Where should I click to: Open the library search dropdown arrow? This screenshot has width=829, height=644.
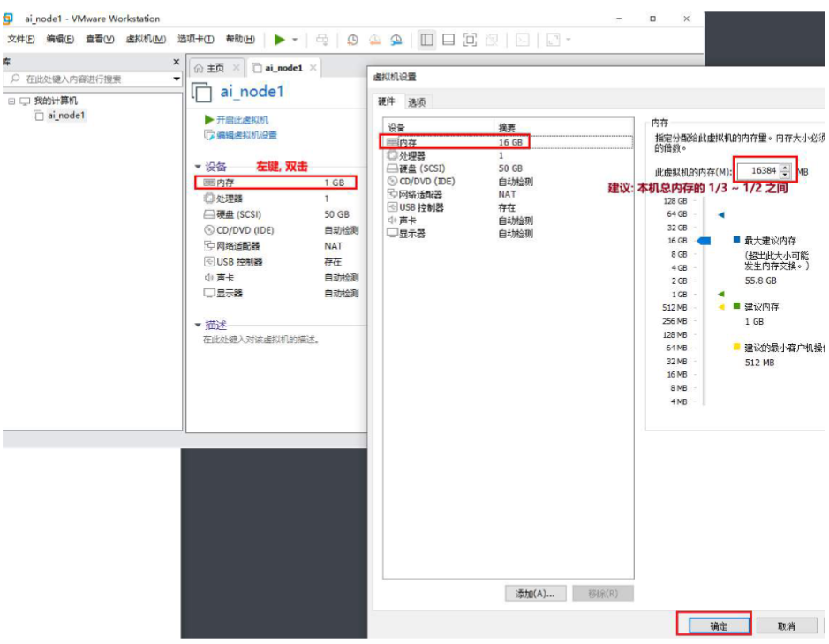[x=177, y=79]
